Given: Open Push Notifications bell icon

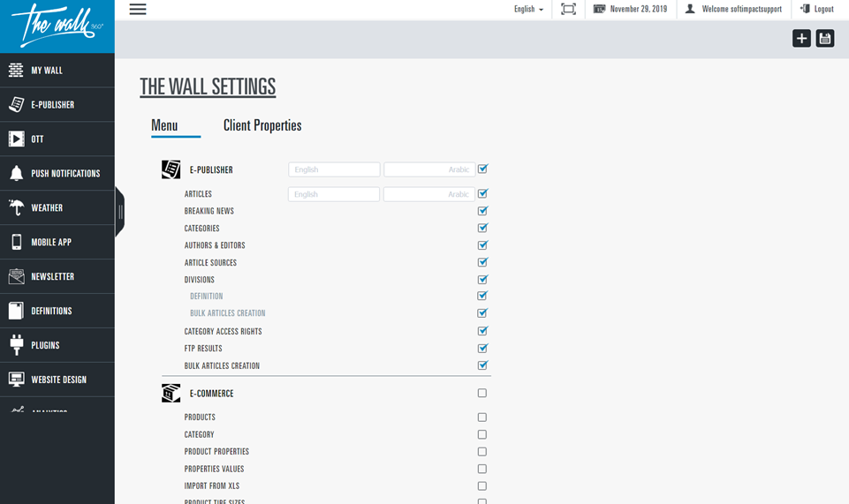Looking at the screenshot, I should pos(16,173).
